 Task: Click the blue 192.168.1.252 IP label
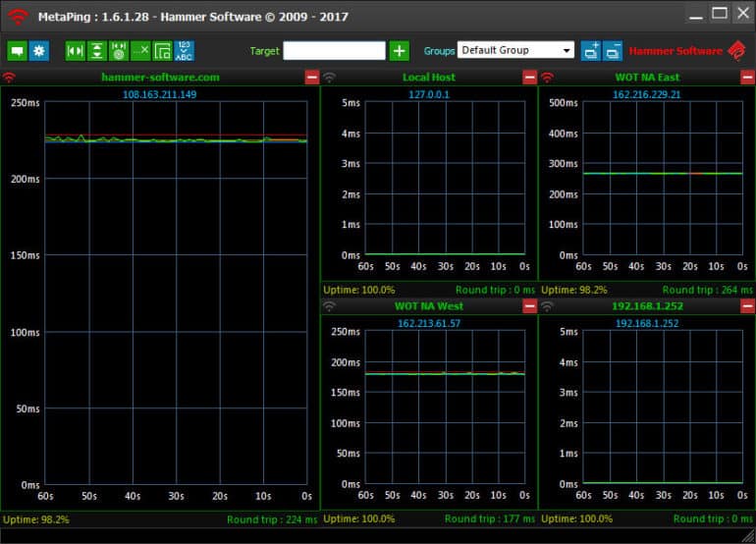647,324
